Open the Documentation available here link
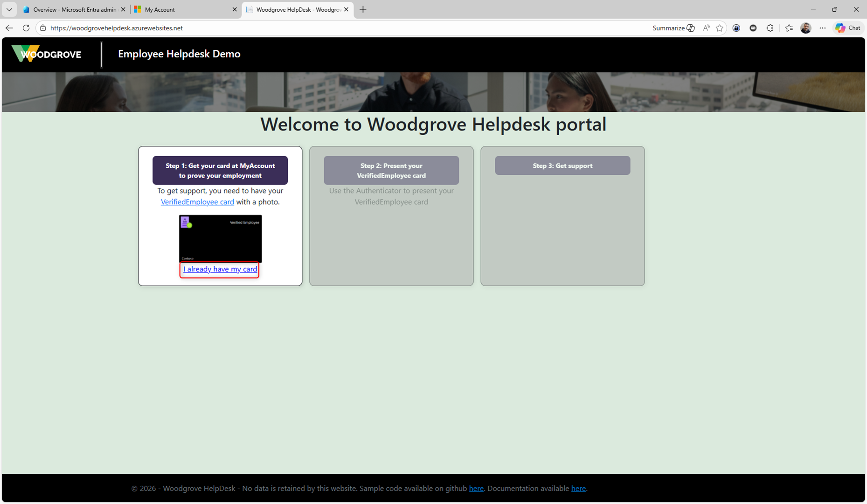Screen dimensions: 867x504 click(578, 488)
